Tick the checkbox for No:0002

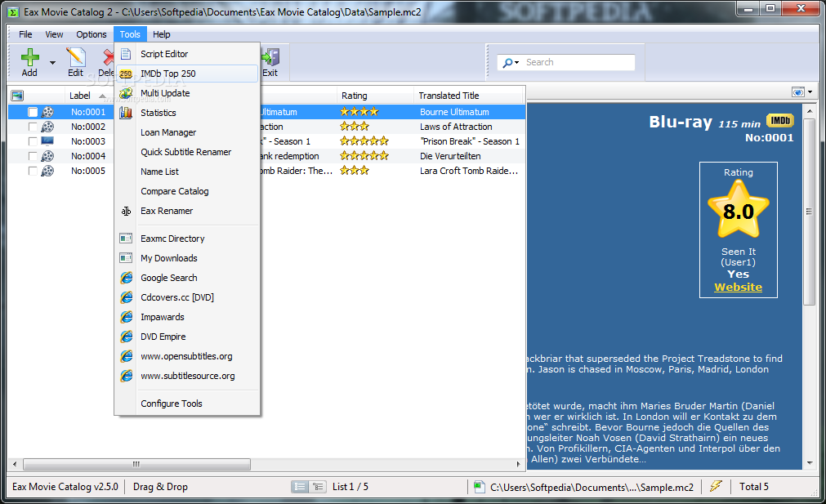[x=33, y=127]
